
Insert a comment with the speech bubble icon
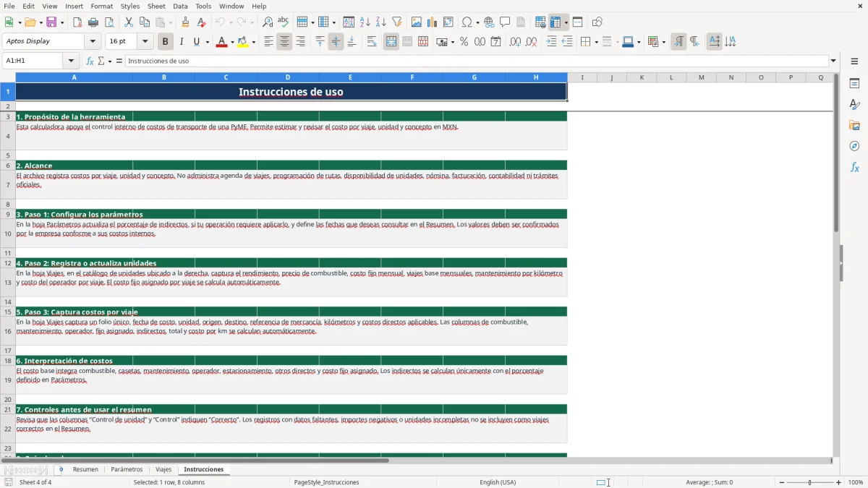[505, 22]
